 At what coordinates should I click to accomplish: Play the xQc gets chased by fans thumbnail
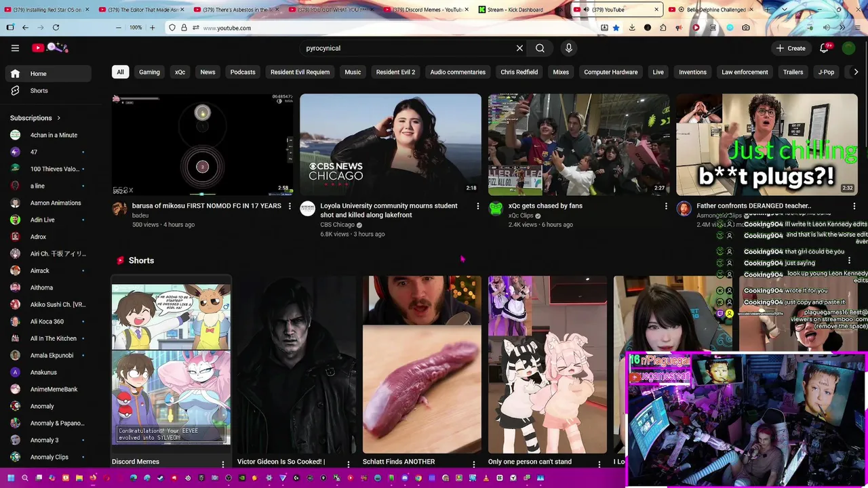tap(579, 144)
